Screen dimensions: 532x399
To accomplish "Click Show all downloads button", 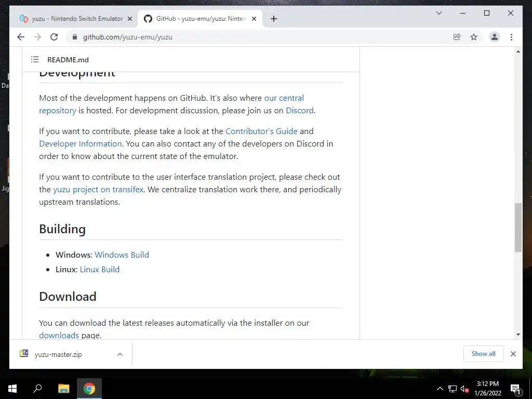I will (x=484, y=354).
